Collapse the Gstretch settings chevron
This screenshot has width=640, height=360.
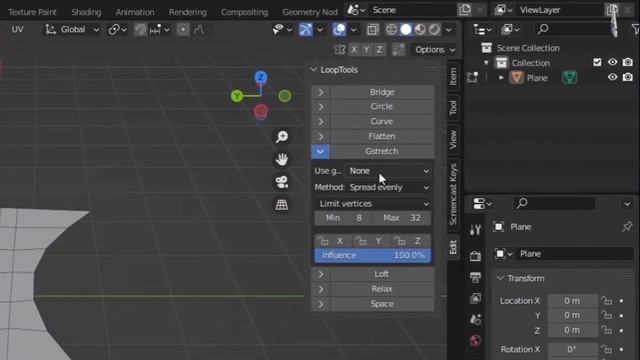click(320, 151)
